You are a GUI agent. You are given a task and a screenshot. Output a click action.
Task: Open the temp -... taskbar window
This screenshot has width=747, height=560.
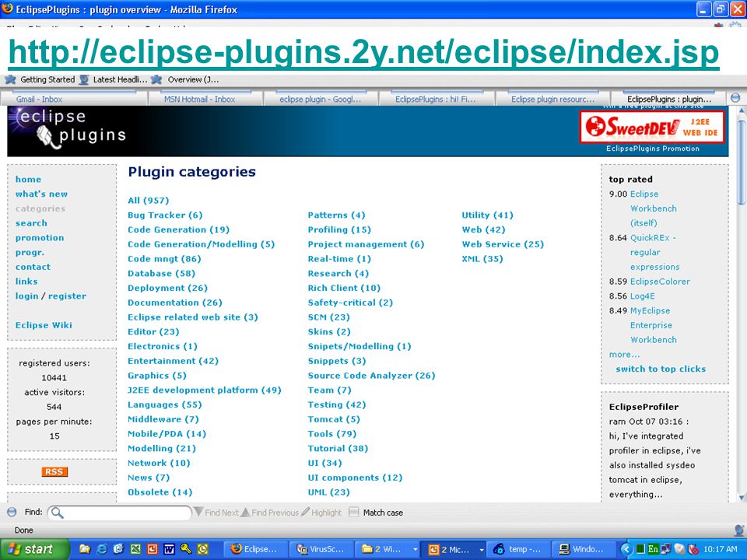pyautogui.click(x=519, y=549)
